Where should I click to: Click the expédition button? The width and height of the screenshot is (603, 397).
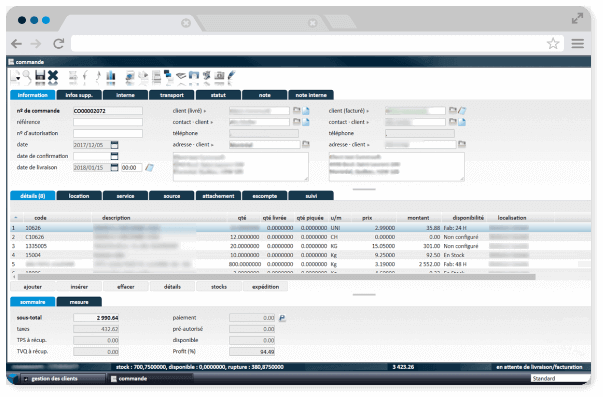(265, 287)
